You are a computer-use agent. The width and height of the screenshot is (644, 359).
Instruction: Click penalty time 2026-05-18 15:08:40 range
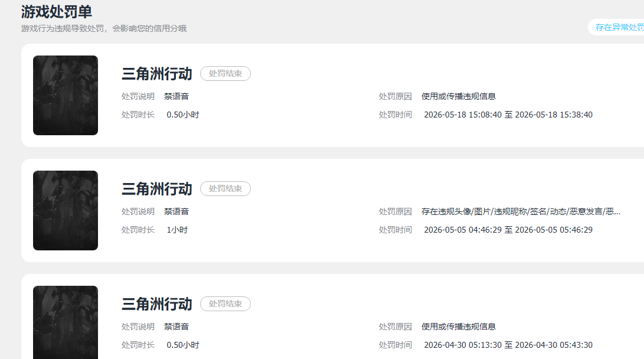(508, 115)
